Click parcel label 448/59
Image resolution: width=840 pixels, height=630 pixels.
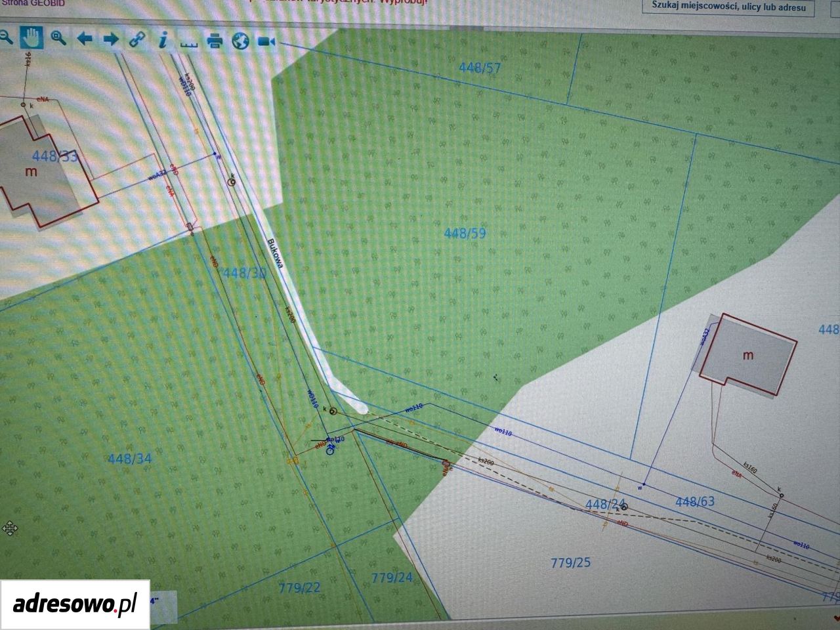pos(465,233)
